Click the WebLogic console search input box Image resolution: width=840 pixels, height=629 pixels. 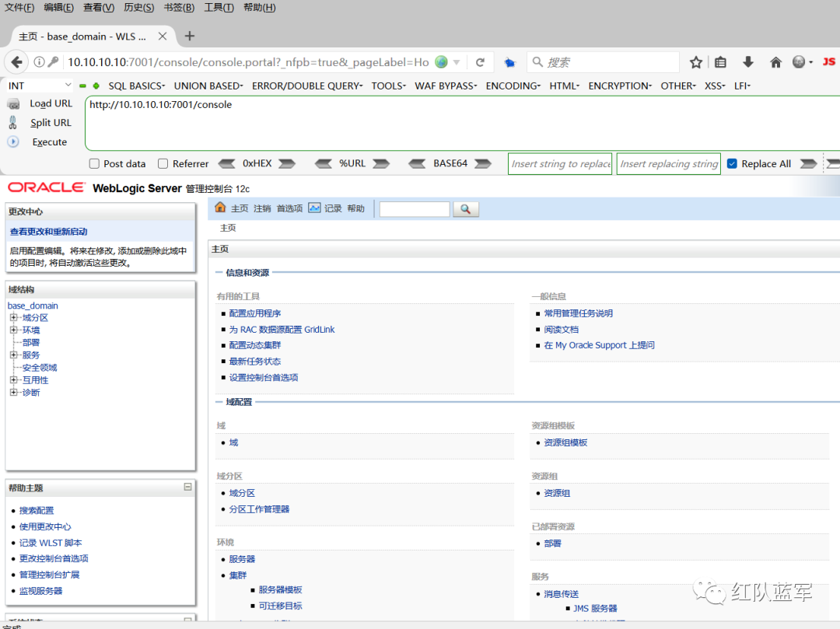click(x=414, y=209)
